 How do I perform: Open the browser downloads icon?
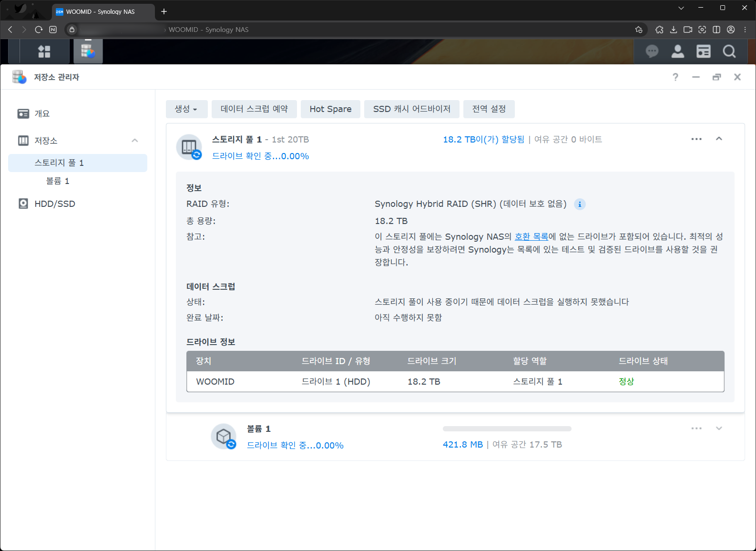point(674,30)
